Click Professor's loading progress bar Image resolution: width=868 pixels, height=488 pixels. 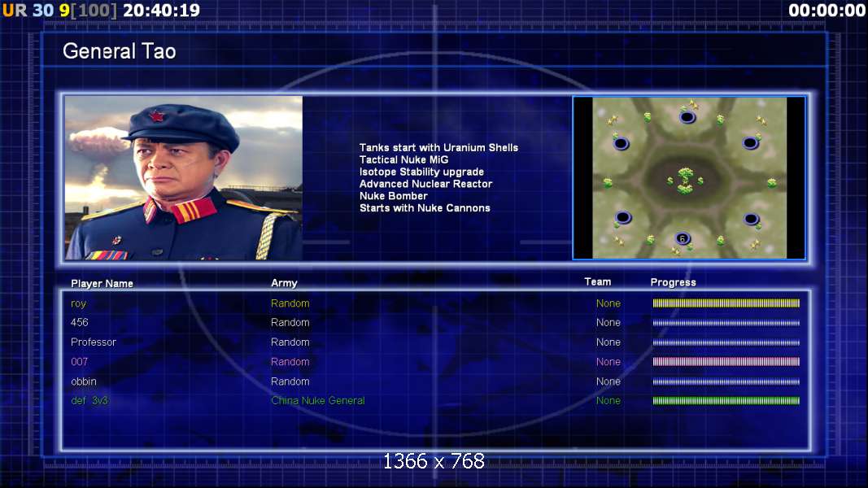click(x=726, y=342)
